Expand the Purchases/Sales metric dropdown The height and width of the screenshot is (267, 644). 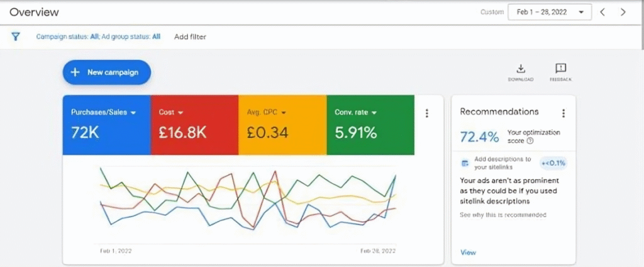tap(132, 113)
